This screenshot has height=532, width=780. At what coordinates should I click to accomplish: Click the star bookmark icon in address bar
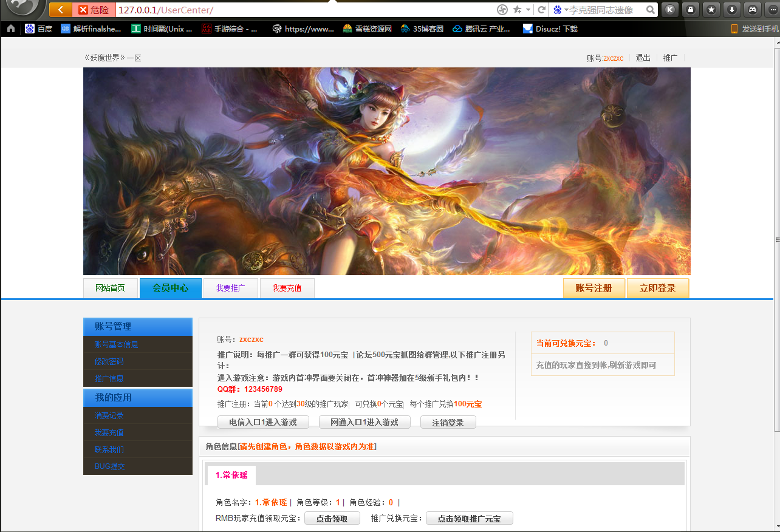click(517, 10)
